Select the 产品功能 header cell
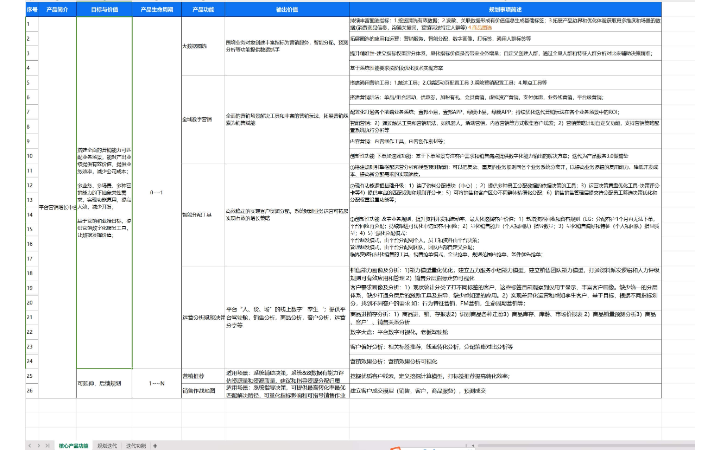Viewport: 720px width, 450px height. pyautogui.click(x=203, y=9)
